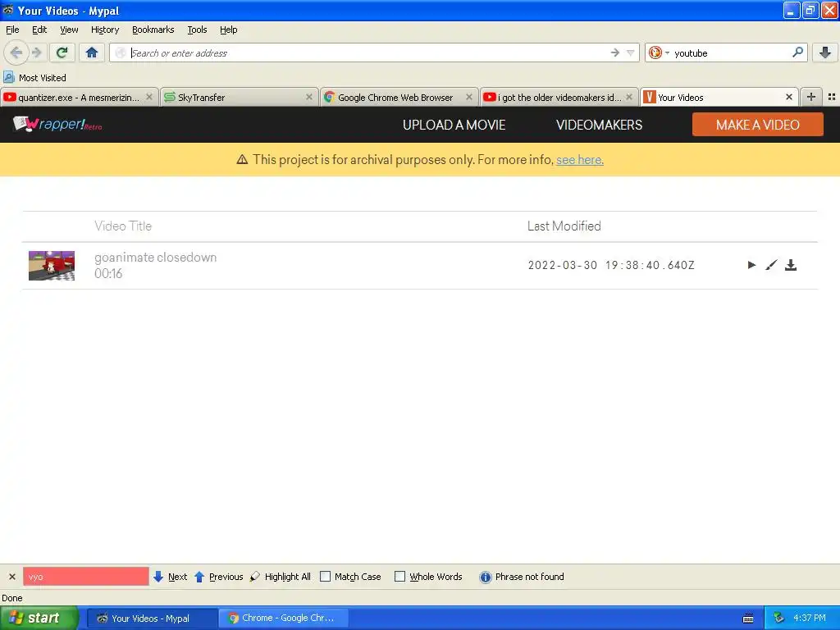The height and width of the screenshot is (630, 840).
Task: Play the goanimate closedown video
Action: pyautogui.click(x=751, y=265)
